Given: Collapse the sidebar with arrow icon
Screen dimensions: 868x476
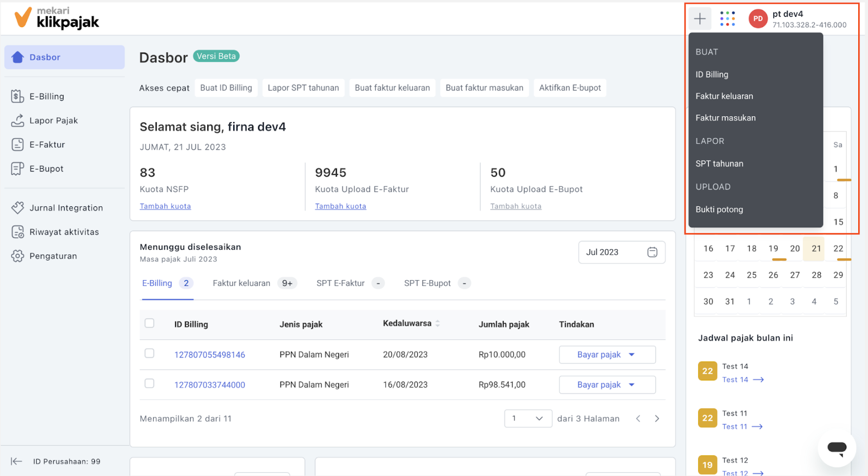Looking at the screenshot, I should coord(16,461).
